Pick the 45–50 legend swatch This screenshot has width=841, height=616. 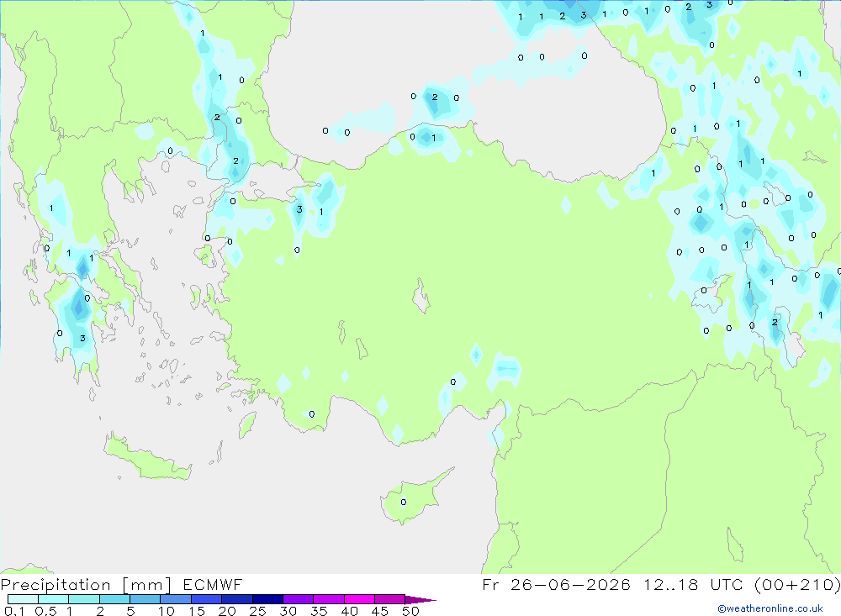[390, 599]
